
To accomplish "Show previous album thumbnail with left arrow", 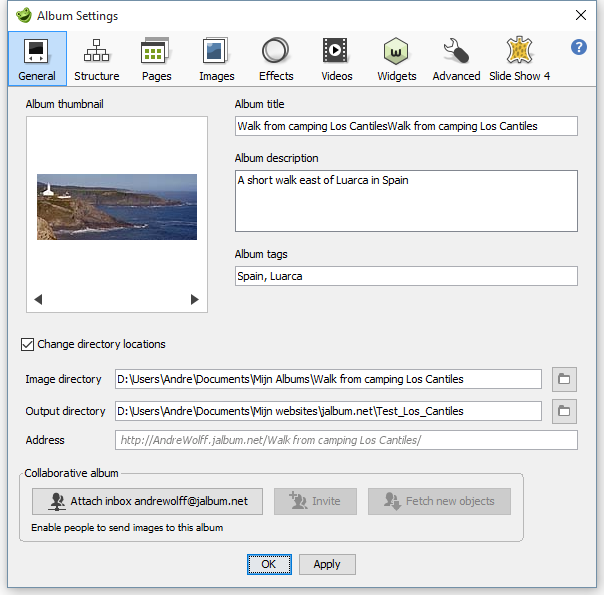I will pos(38,299).
